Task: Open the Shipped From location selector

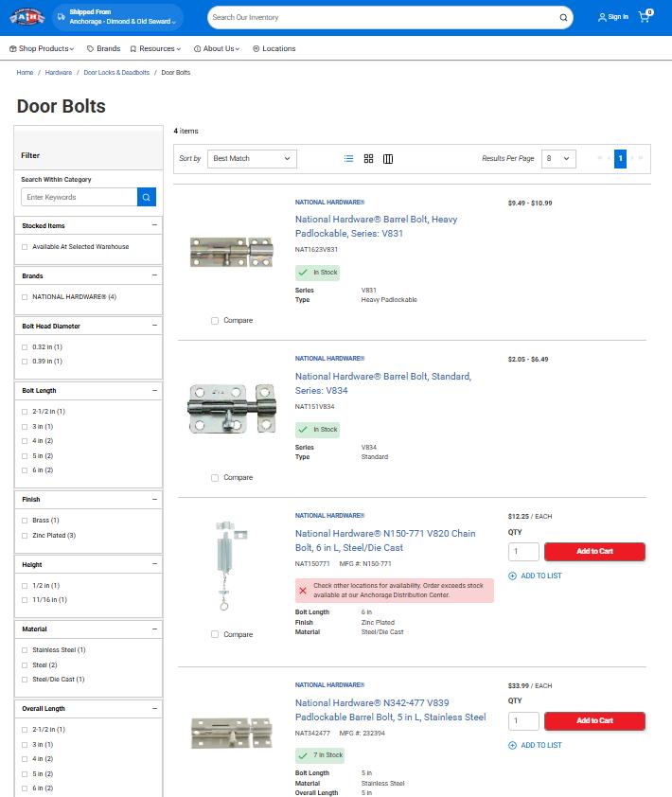Action: pyautogui.click(x=118, y=17)
